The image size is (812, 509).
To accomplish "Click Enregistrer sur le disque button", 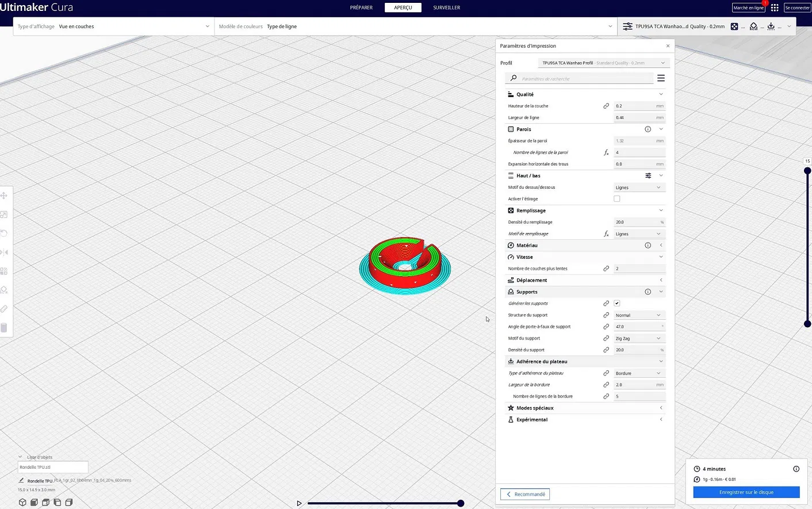I will (746, 492).
